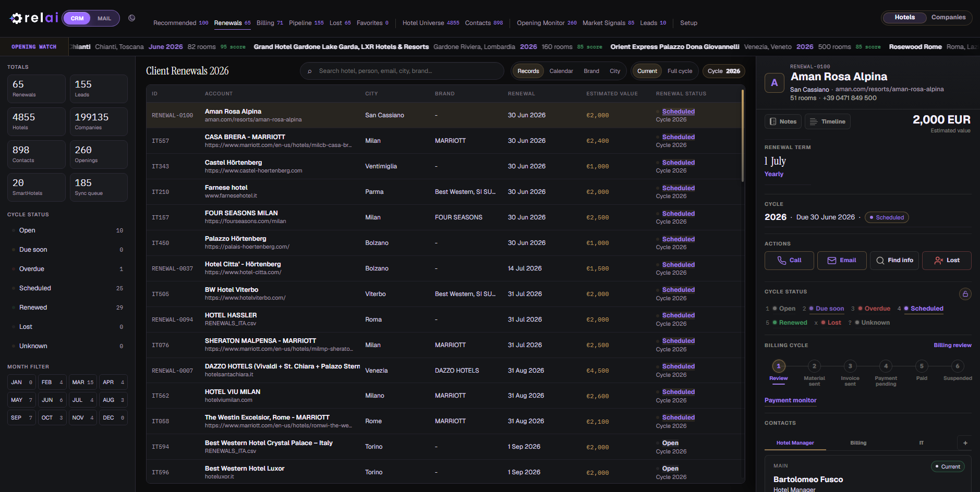Click the envelope icon on Email
This screenshot has width=980, height=492.
pos(832,261)
